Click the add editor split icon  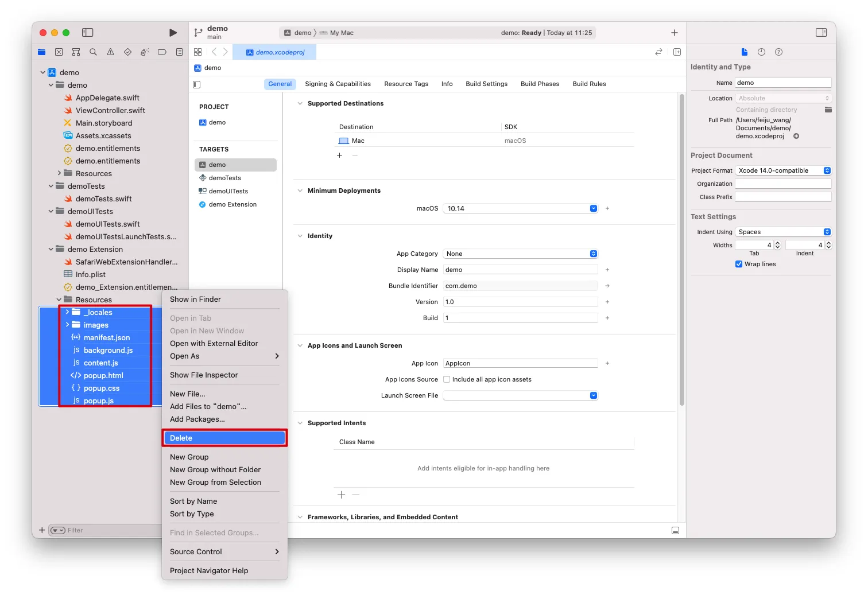tap(677, 52)
